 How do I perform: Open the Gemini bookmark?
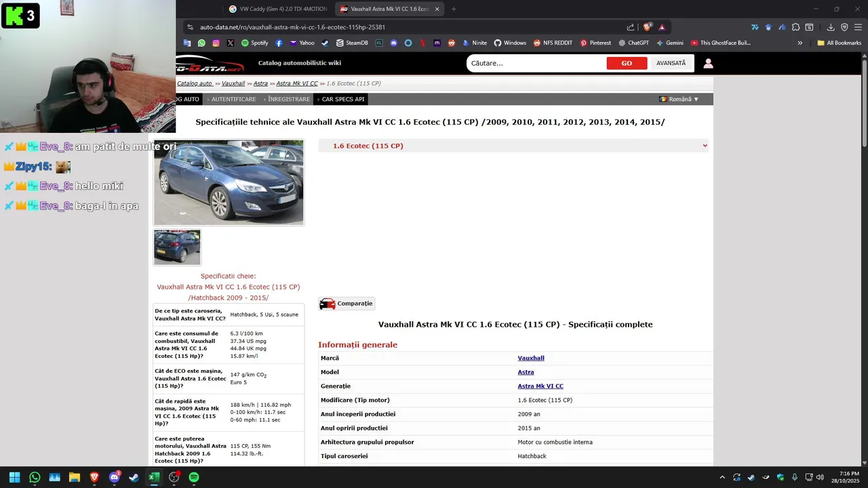(x=669, y=43)
